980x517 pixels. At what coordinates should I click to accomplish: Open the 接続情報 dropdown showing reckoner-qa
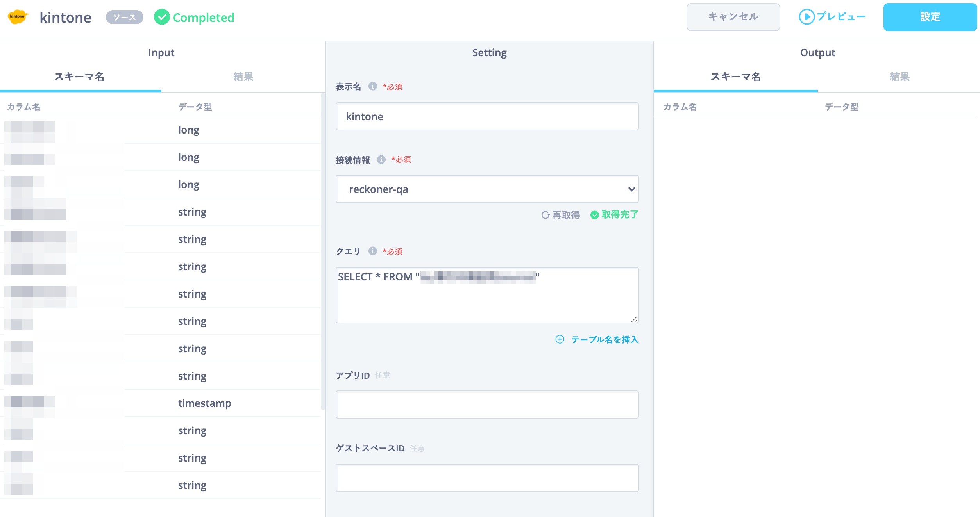[487, 189]
